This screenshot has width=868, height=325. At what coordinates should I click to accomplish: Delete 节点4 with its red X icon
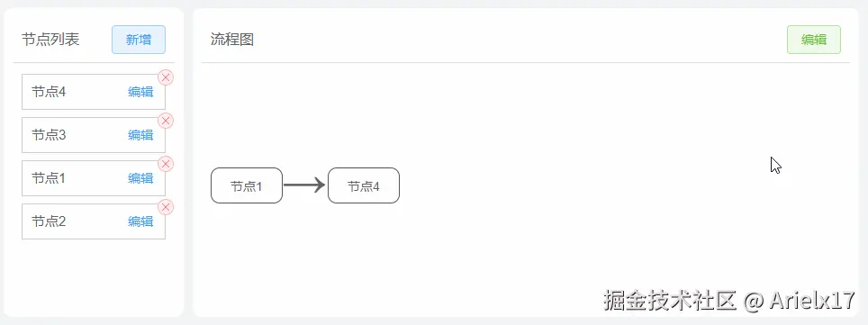tap(166, 77)
